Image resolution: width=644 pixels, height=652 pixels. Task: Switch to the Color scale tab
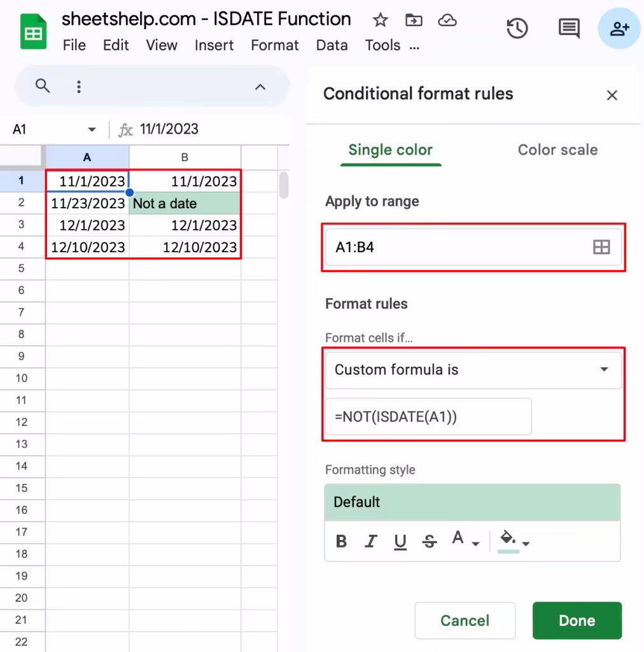pyautogui.click(x=557, y=150)
